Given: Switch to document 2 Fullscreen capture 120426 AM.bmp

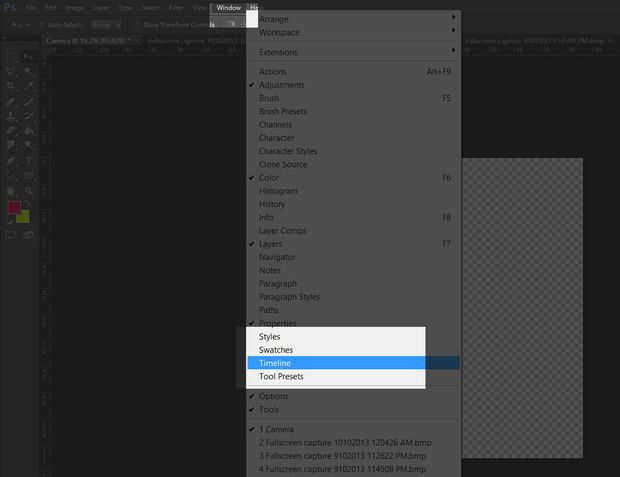Looking at the screenshot, I should [353, 443].
